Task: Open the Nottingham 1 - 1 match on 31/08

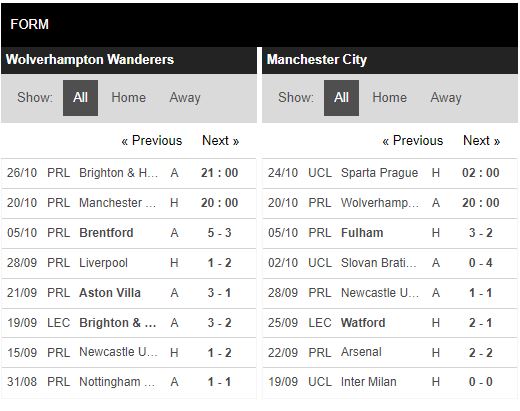Action: [129, 382]
